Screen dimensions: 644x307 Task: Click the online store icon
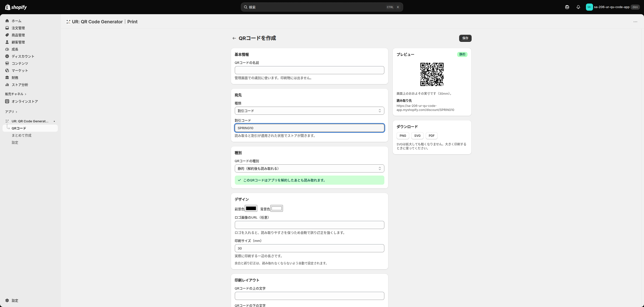click(x=7, y=101)
